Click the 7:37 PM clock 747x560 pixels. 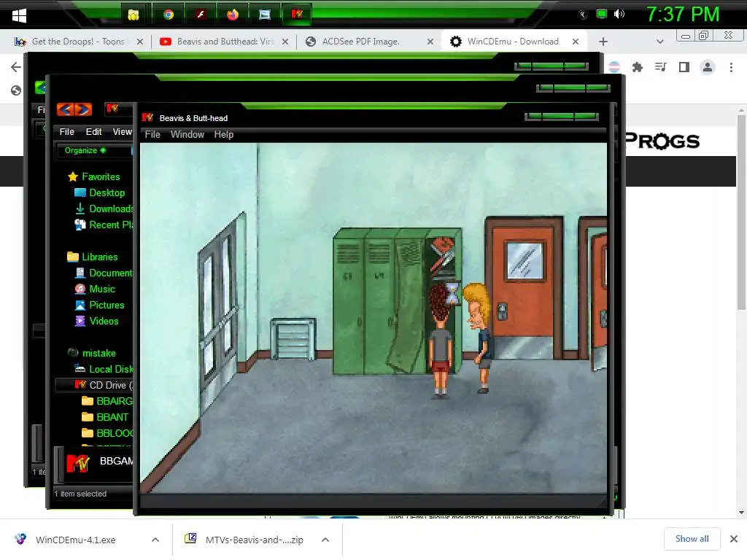(682, 15)
